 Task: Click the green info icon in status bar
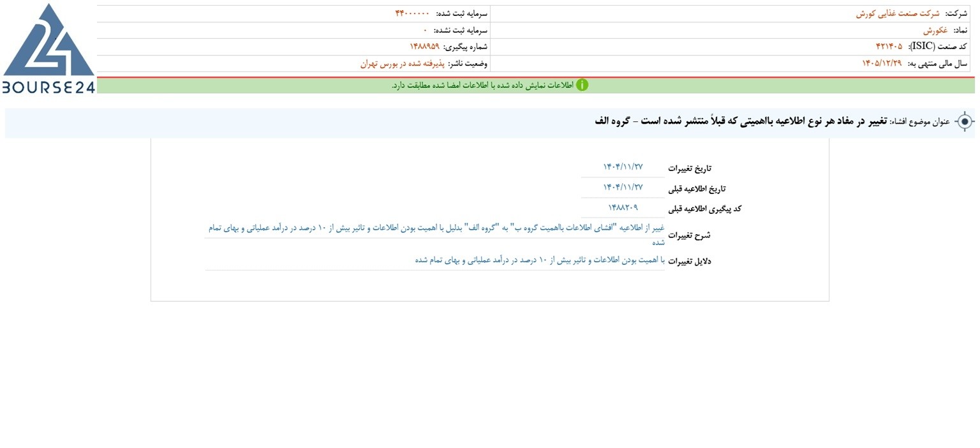pos(582,85)
